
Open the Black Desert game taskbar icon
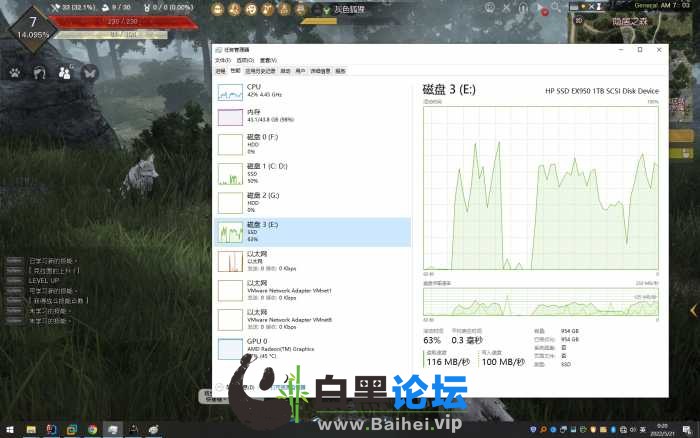point(133,430)
